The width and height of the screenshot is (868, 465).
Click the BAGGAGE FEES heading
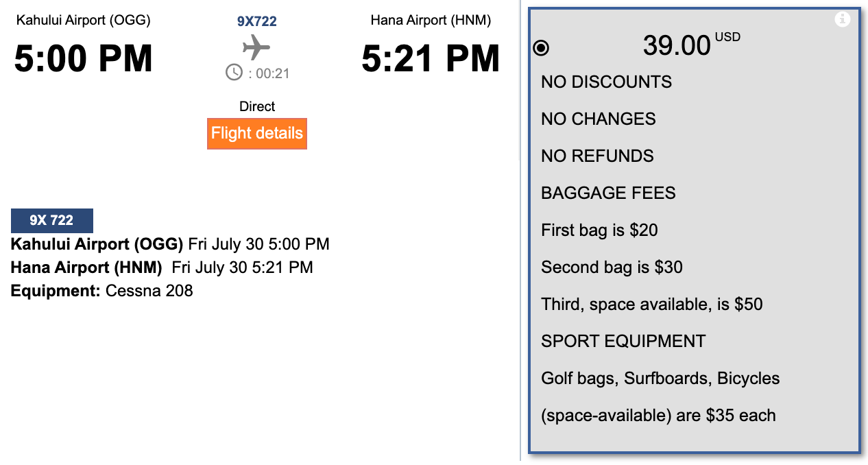point(608,193)
